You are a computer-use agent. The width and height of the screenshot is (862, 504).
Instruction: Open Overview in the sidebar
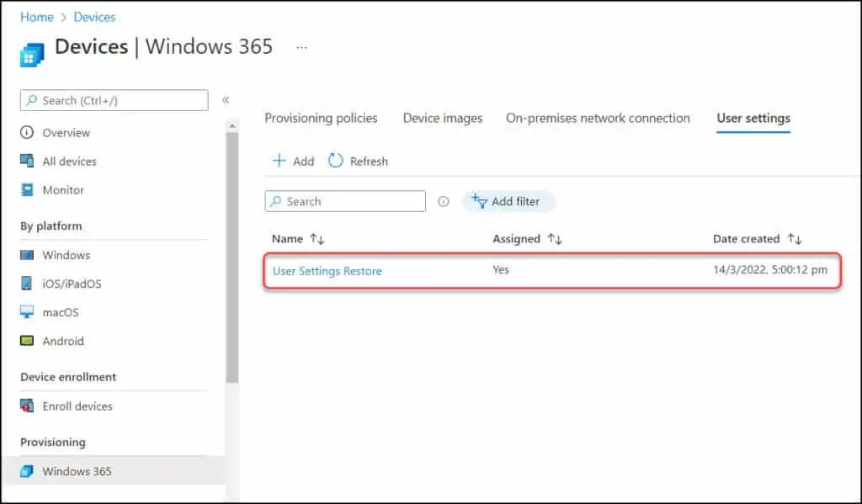66,133
